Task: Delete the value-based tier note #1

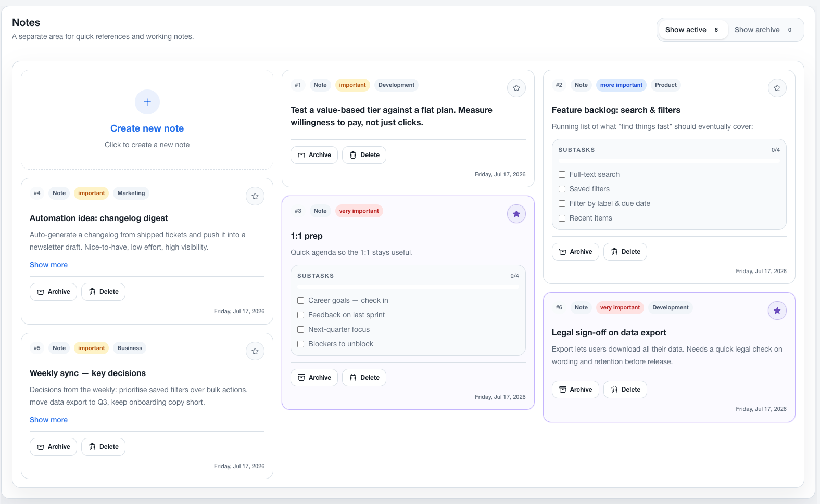Action: pyautogui.click(x=364, y=155)
